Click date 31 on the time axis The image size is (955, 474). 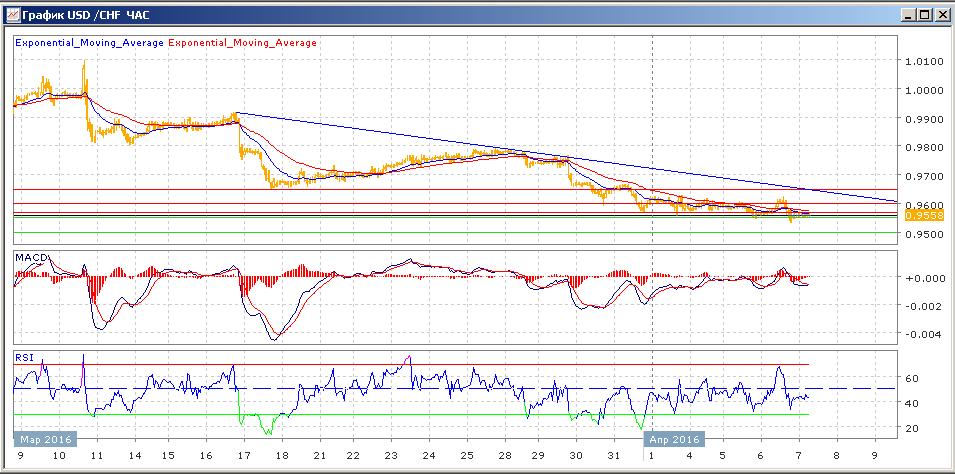(x=615, y=455)
